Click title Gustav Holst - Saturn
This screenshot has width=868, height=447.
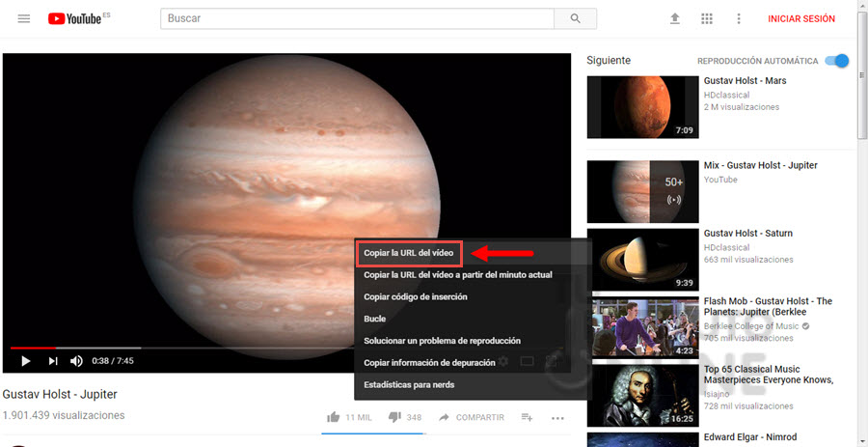pos(747,234)
